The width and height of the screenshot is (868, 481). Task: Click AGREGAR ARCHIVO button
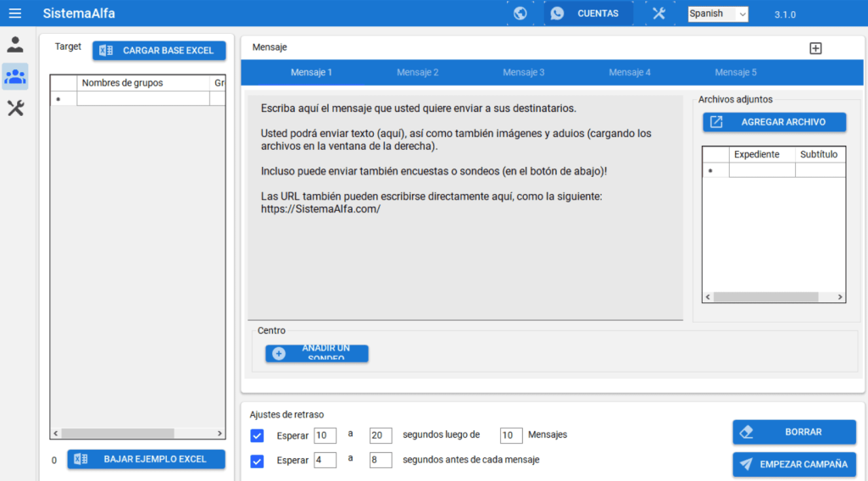pos(775,122)
